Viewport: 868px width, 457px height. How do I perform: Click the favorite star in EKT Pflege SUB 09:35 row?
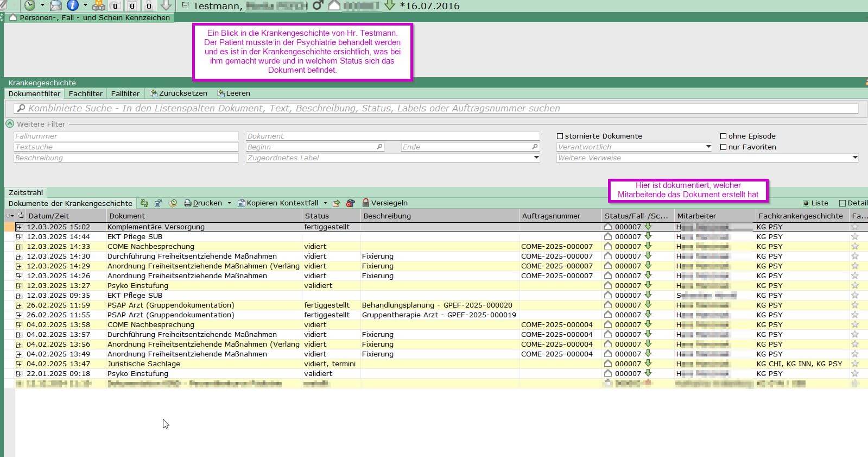click(x=855, y=295)
